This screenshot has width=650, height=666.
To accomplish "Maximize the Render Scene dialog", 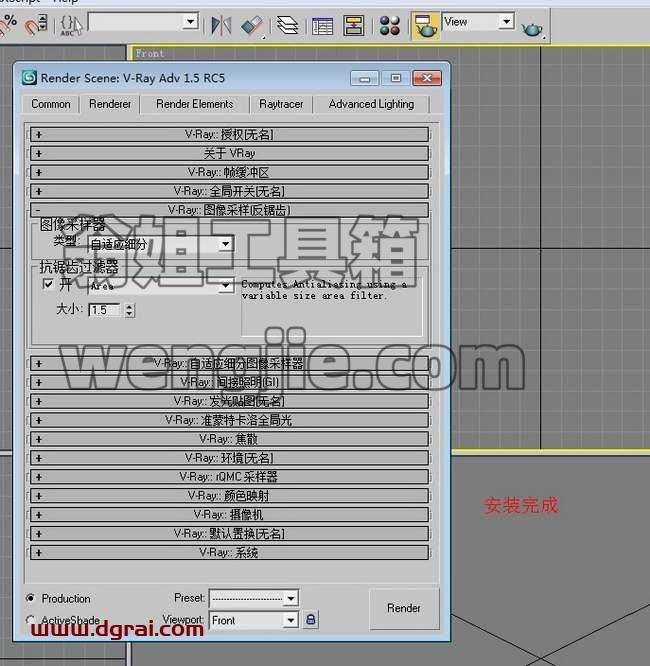I will tap(396, 78).
